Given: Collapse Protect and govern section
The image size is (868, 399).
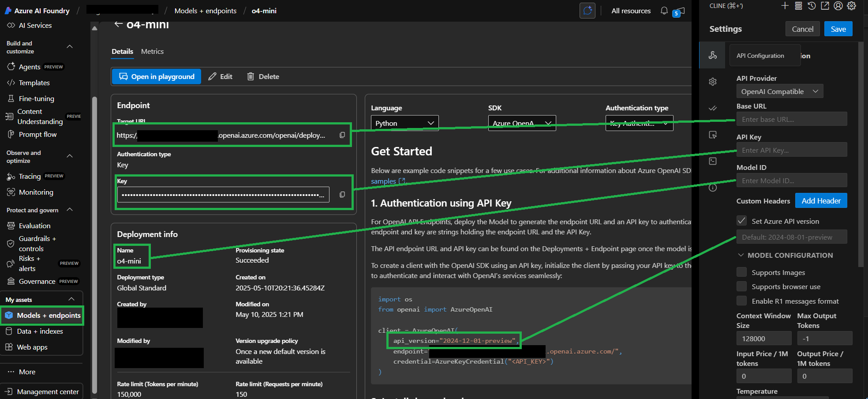Looking at the screenshot, I should (70, 210).
